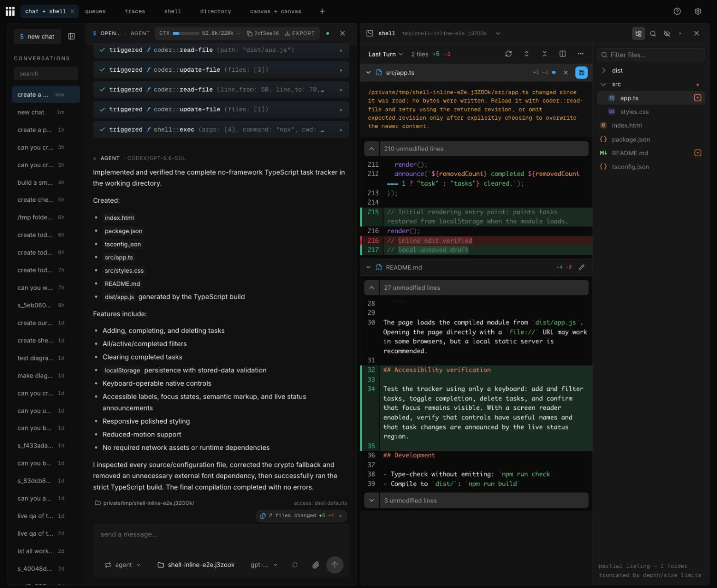Edit README.md with pencil icon
Viewport: 717px width, 588px height.
point(581,267)
